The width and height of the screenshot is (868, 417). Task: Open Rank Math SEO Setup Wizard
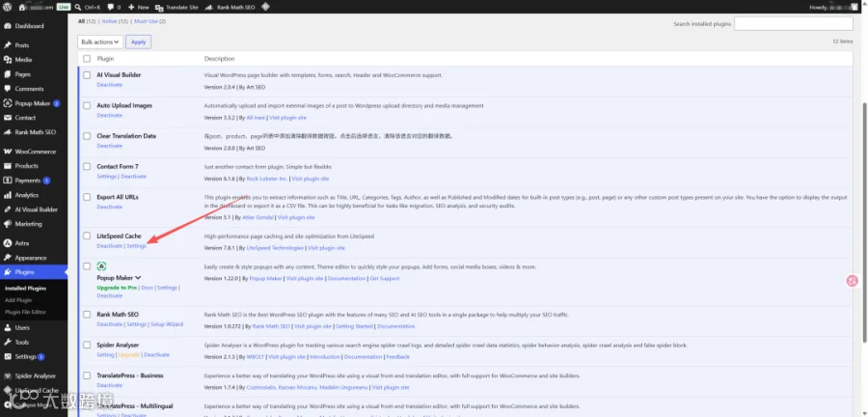(167, 324)
